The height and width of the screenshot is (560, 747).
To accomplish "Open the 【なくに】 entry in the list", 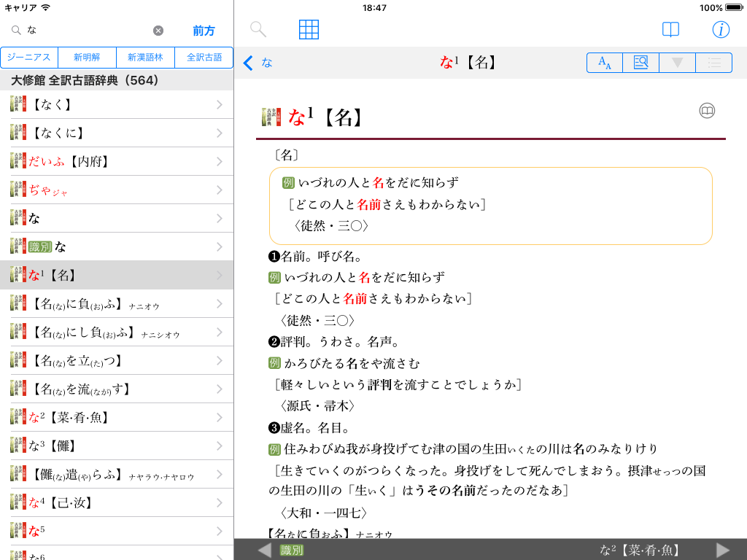I will click(x=117, y=133).
